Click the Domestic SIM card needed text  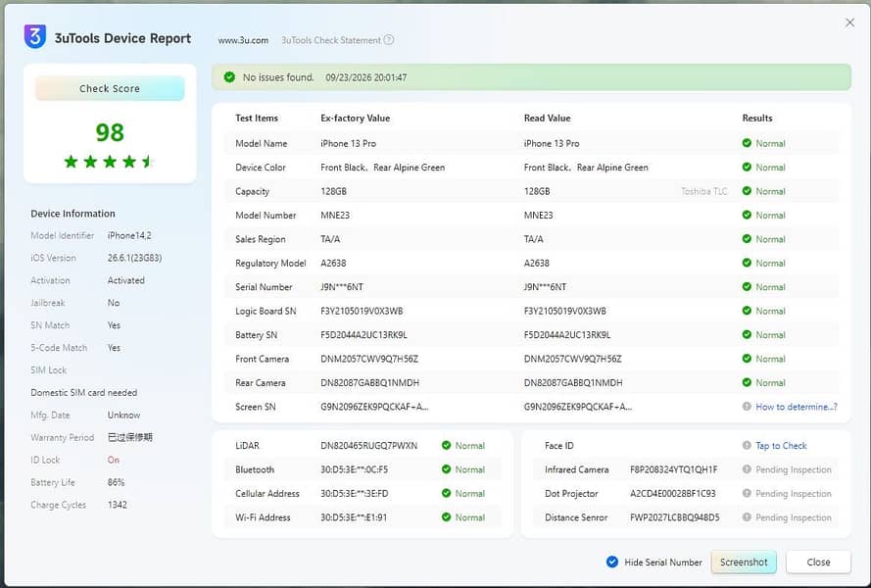tap(84, 392)
